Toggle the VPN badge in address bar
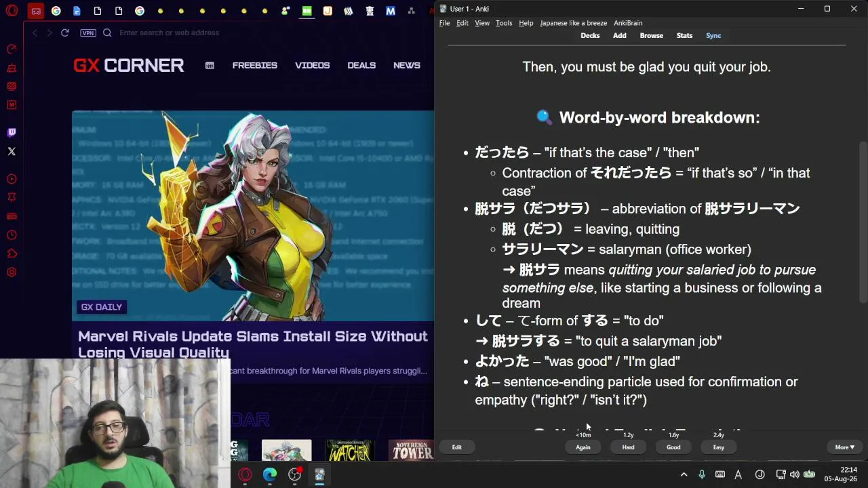868x488 pixels. [x=88, y=33]
